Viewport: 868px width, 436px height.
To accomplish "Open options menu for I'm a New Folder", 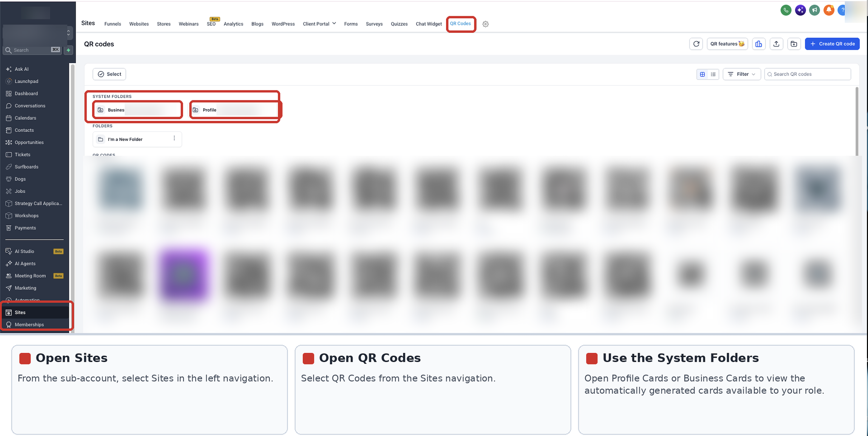I will (174, 138).
